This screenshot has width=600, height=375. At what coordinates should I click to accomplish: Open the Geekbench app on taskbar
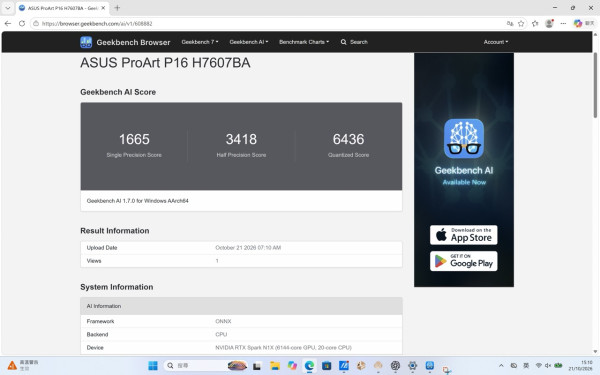click(430, 366)
